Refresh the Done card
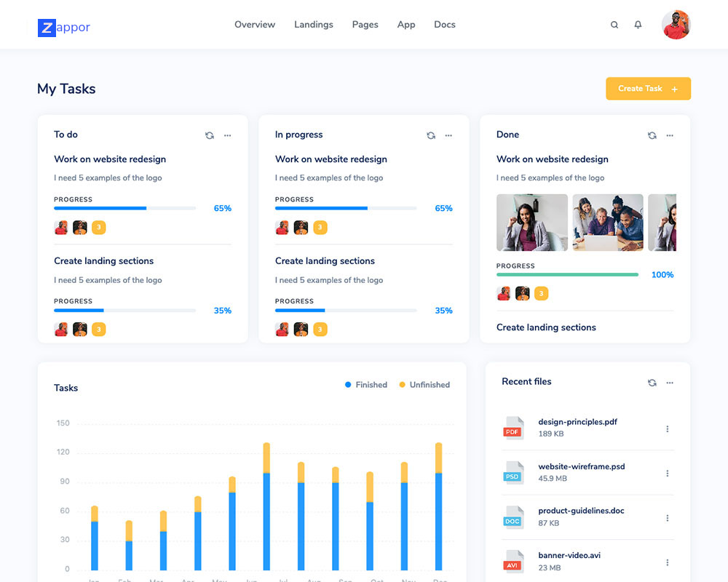 pos(652,135)
